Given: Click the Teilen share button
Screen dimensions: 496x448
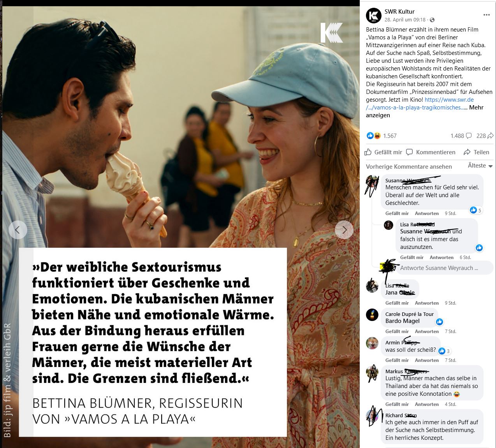Looking at the screenshot, I should (477, 152).
